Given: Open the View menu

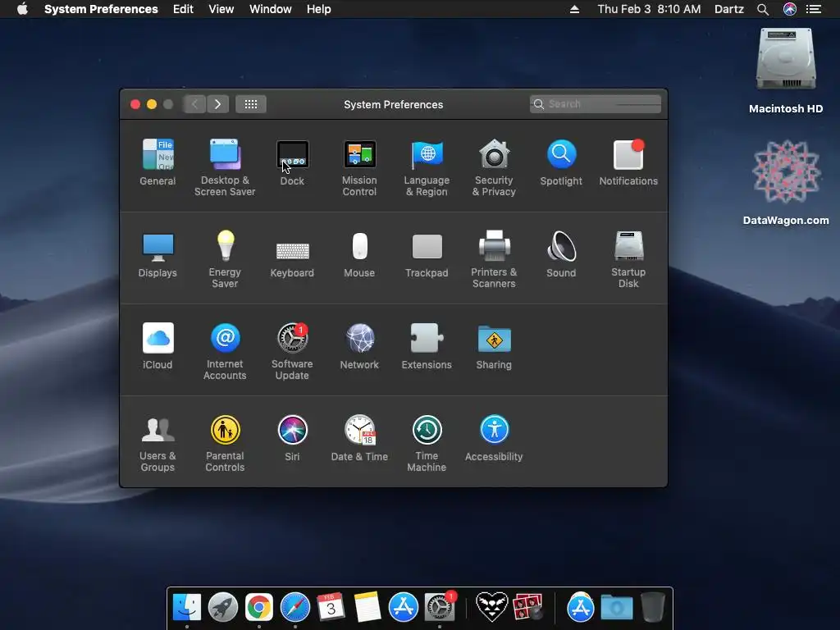Looking at the screenshot, I should tap(221, 9).
